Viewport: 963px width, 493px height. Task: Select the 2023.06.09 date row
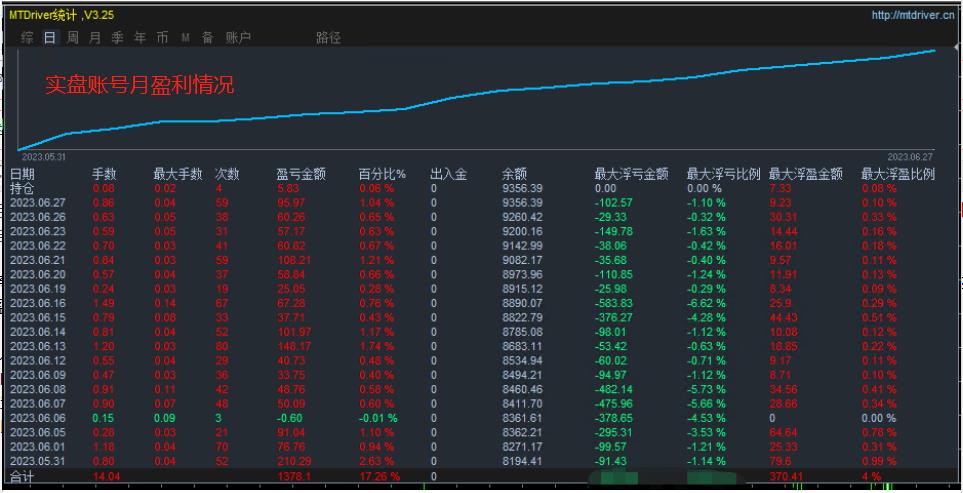(x=37, y=375)
